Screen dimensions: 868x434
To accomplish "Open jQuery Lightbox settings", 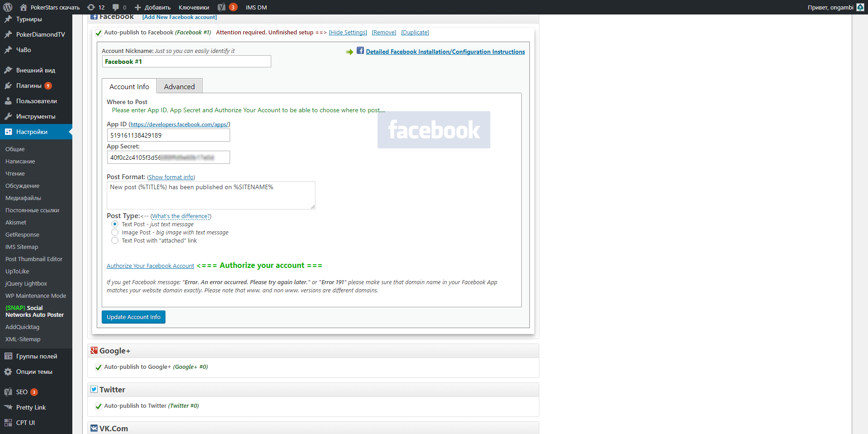I will click(x=26, y=283).
